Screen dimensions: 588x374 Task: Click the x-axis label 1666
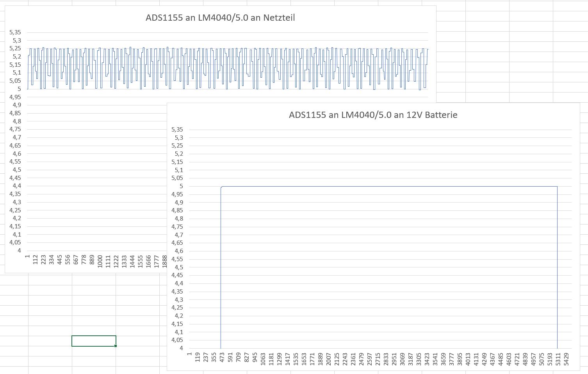click(148, 261)
